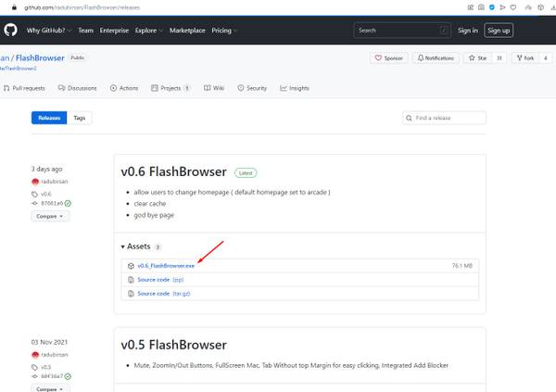Click the blue shield extension icon
Image resolution: width=556 pixels, height=392 pixels.
click(x=492, y=7)
